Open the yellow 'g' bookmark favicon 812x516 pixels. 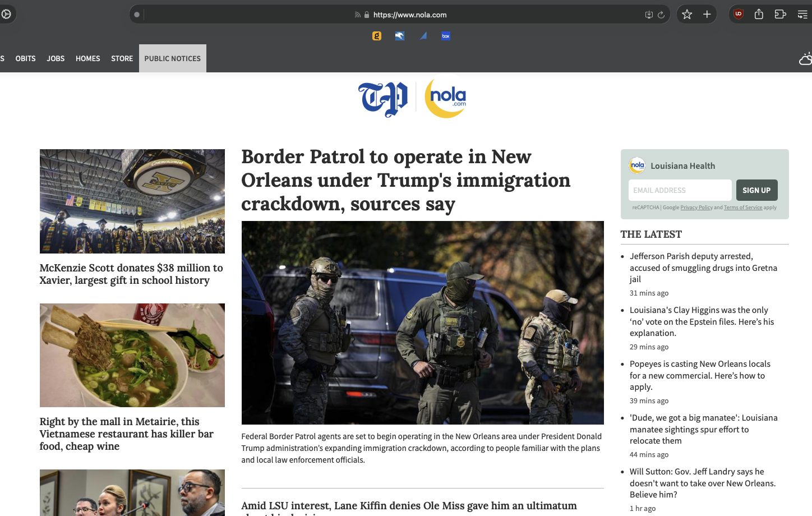pyautogui.click(x=377, y=36)
